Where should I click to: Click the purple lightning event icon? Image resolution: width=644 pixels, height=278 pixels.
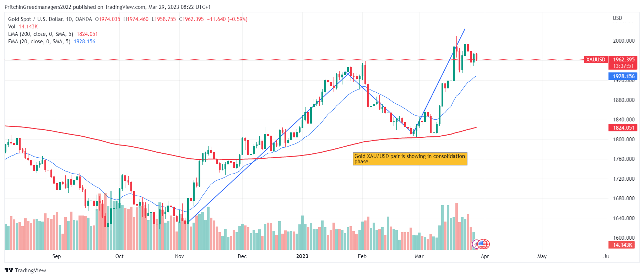coord(476,244)
